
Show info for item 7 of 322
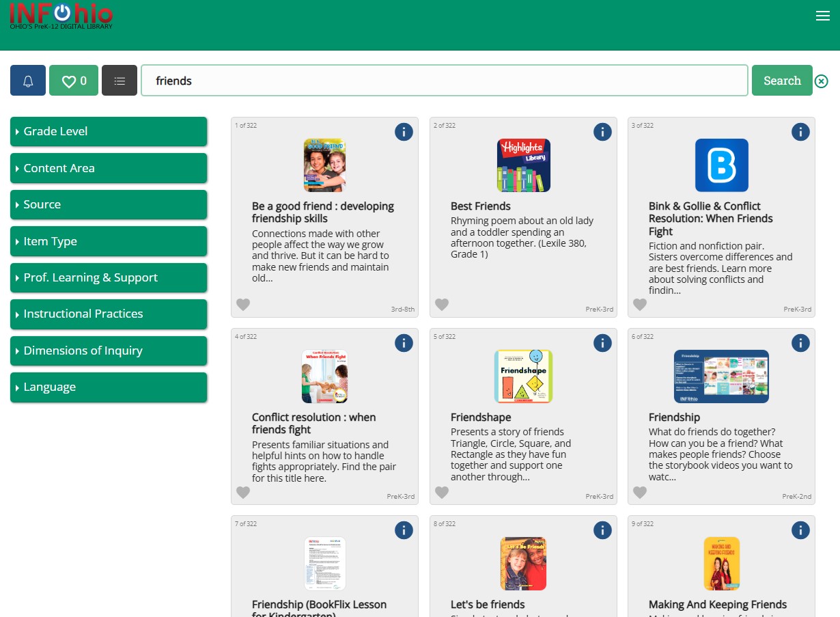pyautogui.click(x=404, y=530)
